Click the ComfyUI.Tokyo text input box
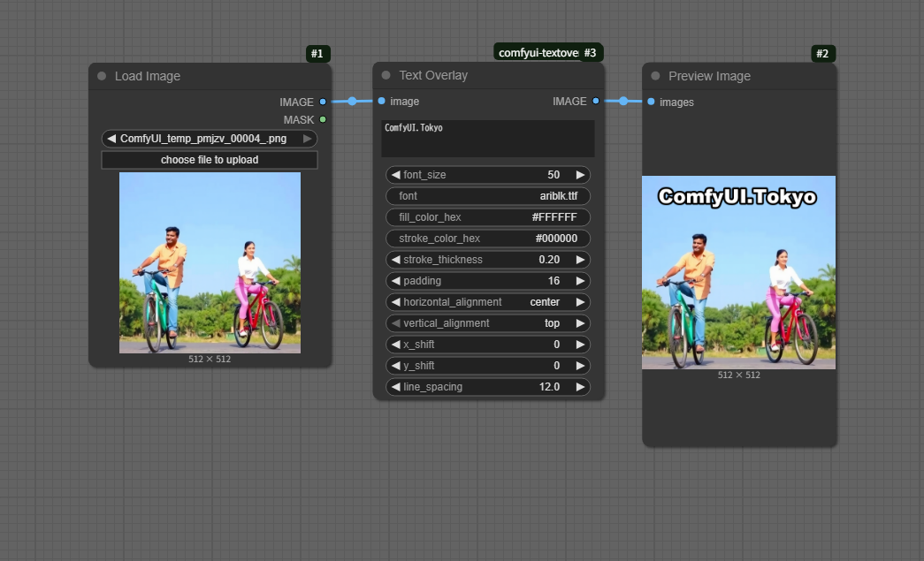 [x=488, y=139]
